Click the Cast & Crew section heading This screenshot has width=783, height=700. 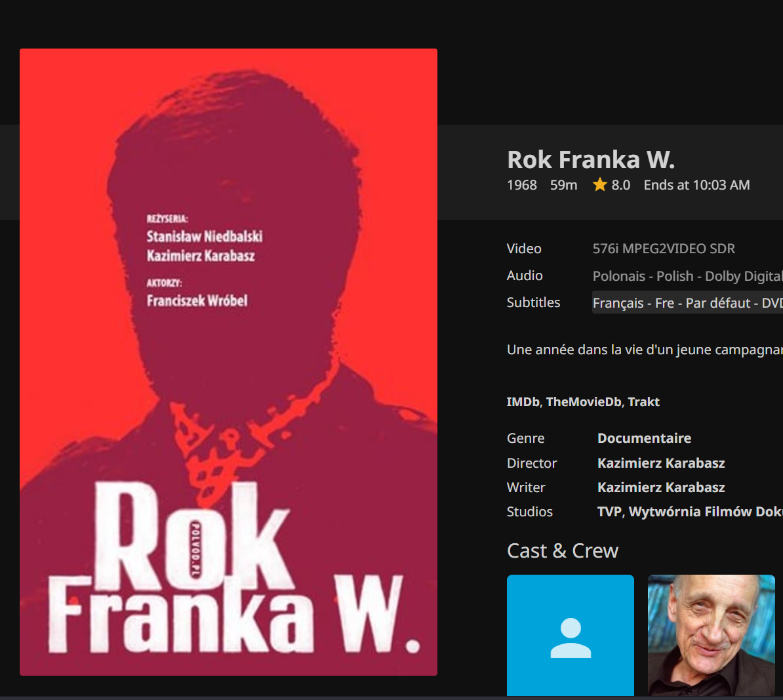[563, 550]
